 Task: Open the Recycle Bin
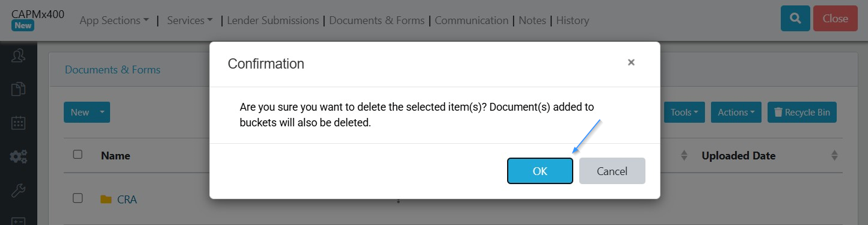coord(802,112)
